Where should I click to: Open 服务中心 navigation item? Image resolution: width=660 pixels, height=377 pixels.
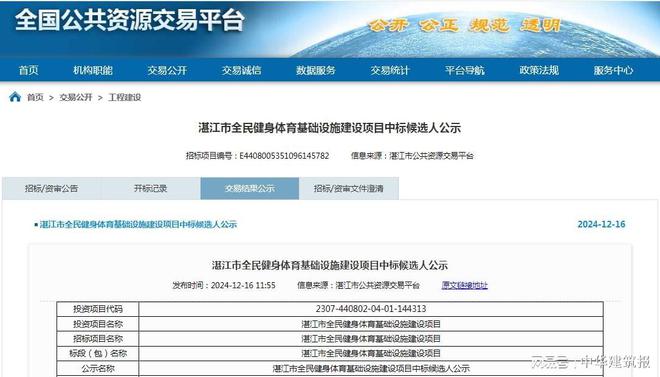pyautogui.click(x=613, y=70)
